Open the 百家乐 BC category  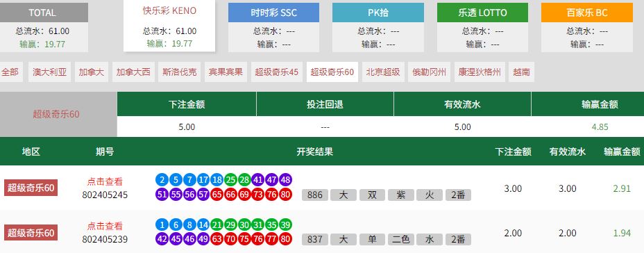587,28
